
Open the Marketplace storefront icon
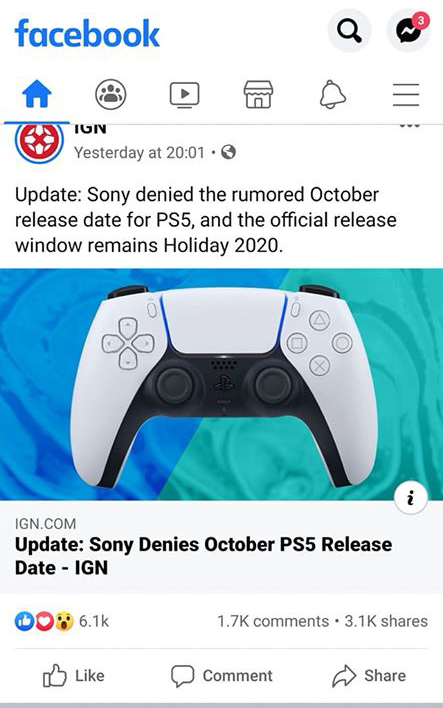258,95
